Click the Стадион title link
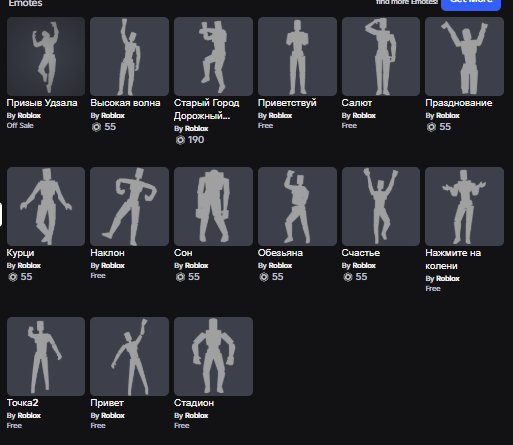Image resolution: width=513 pixels, height=445 pixels. [x=194, y=403]
